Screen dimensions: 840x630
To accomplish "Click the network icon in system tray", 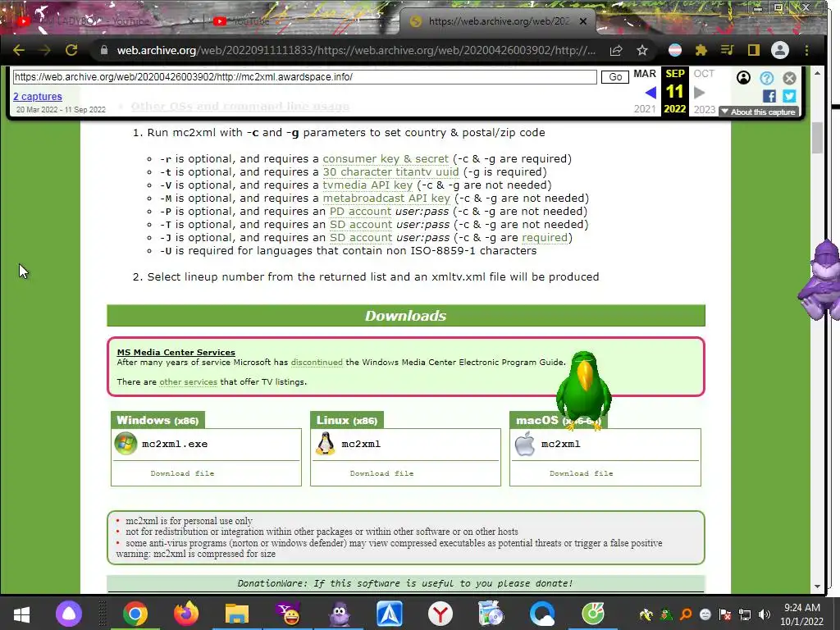I will tap(745, 614).
